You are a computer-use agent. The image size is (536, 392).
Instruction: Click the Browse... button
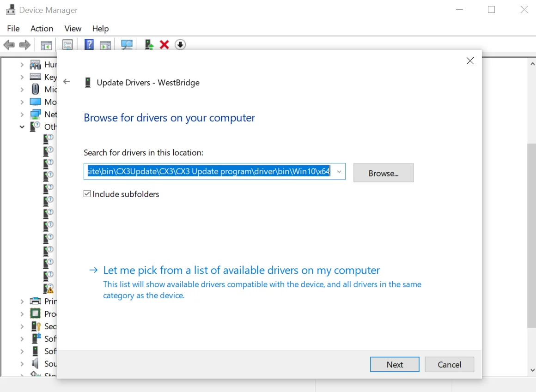[x=384, y=173]
